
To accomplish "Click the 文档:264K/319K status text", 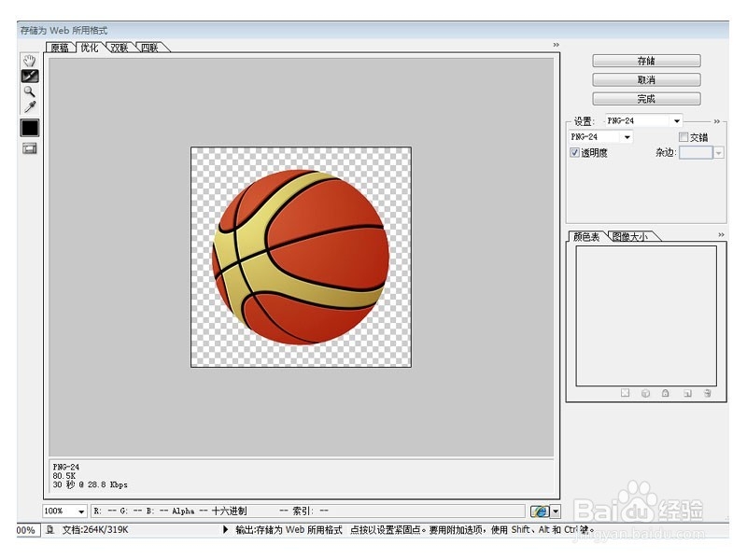I will point(95,530).
